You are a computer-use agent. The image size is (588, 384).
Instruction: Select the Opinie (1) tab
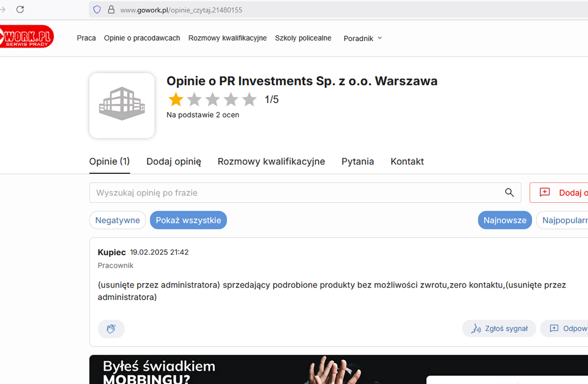click(110, 162)
